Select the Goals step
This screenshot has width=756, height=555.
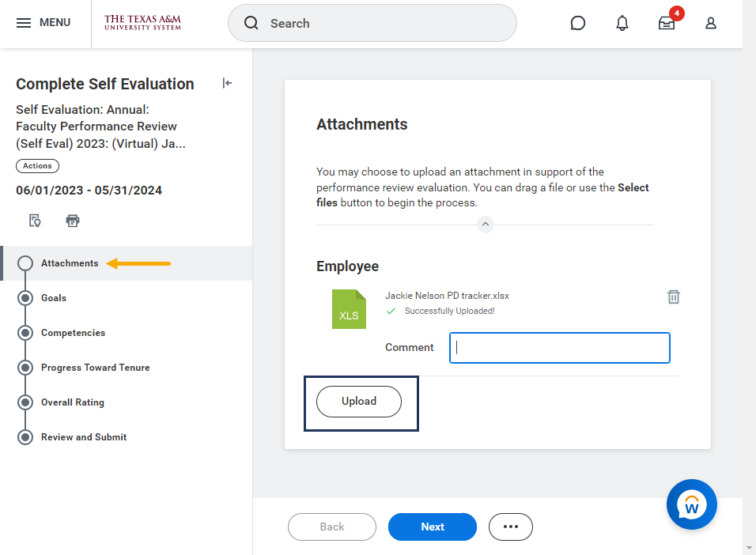pos(54,298)
